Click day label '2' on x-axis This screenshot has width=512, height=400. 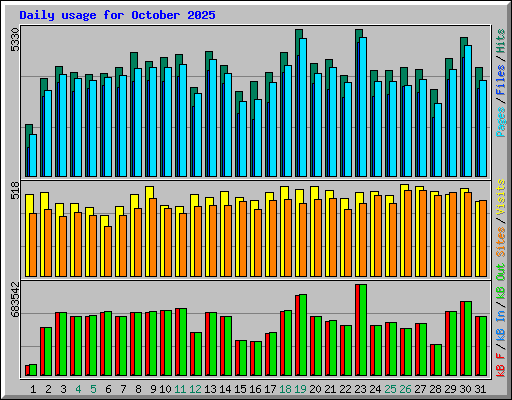[x=48, y=389]
